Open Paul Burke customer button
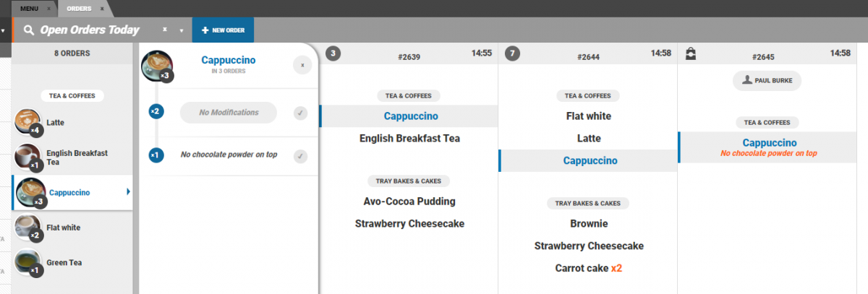This screenshot has width=868, height=294. 767,81
